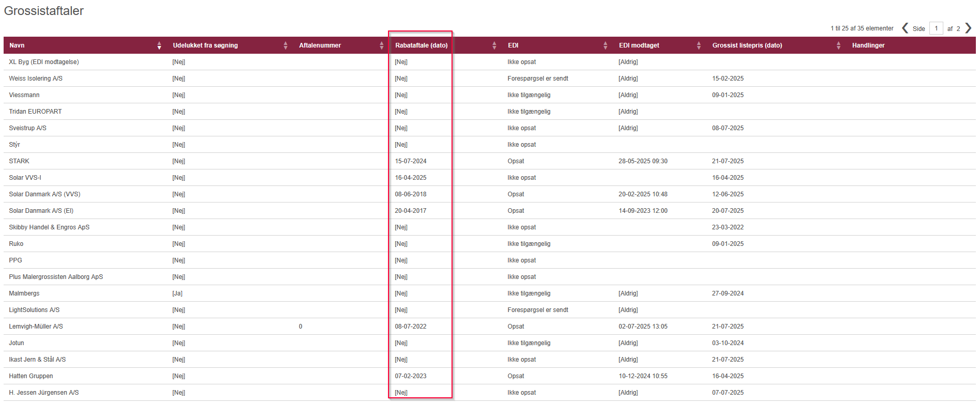Select Plus Malergrossisten Aalborg ApS
The image size is (980, 404).
pos(56,277)
